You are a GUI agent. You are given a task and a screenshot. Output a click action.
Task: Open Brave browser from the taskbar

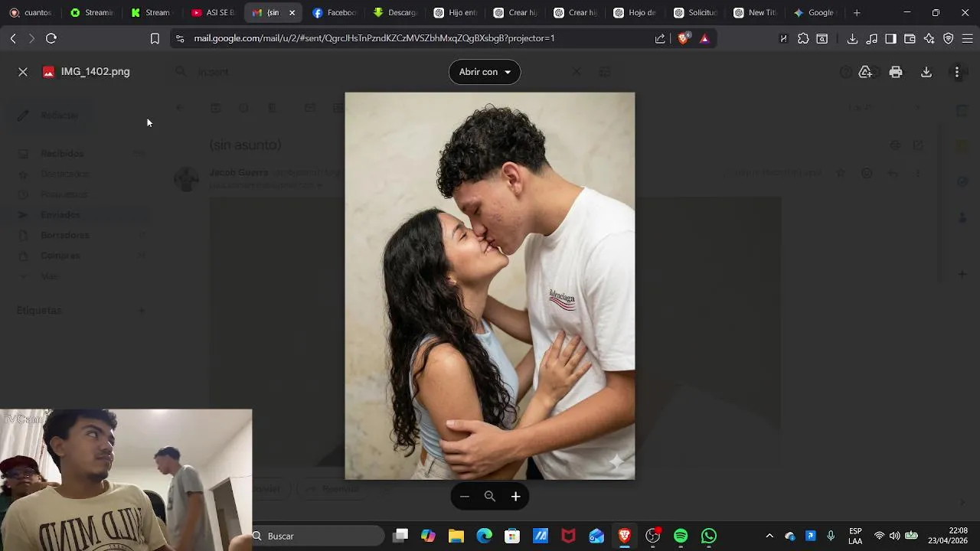[624, 536]
